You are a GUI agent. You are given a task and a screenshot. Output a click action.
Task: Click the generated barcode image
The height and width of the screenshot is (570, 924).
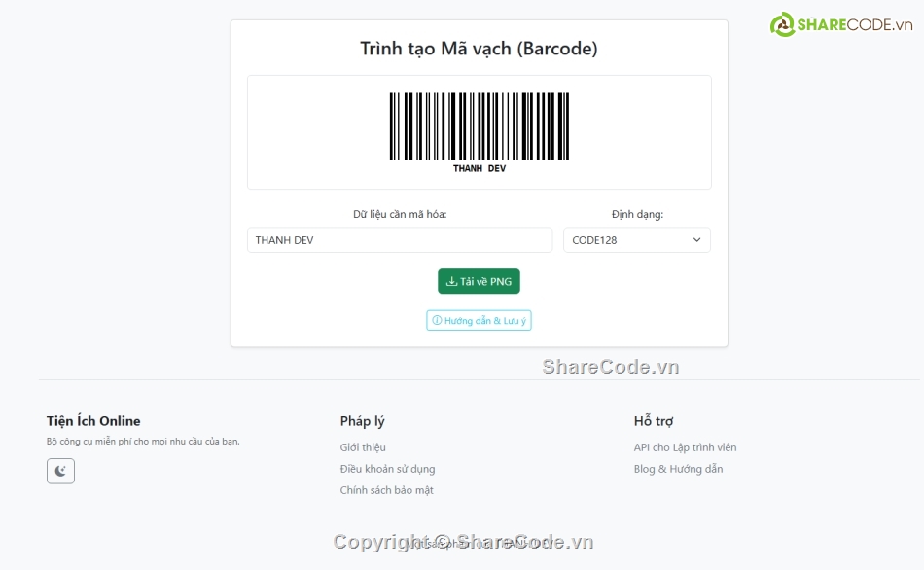pos(480,126)
